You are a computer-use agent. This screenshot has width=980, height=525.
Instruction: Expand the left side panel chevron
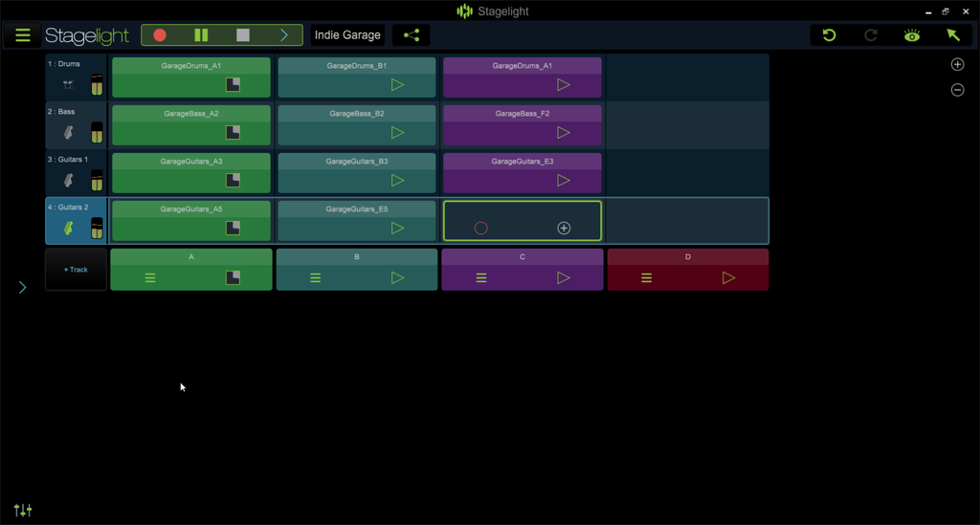[x=23, y=287]
